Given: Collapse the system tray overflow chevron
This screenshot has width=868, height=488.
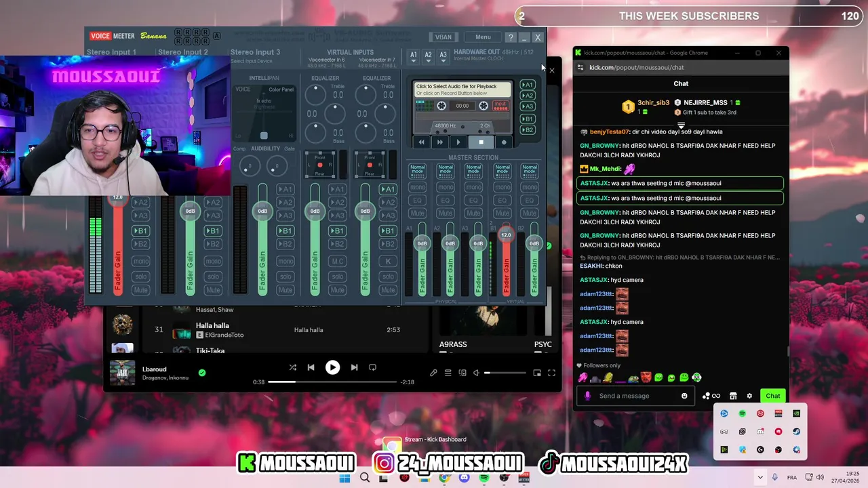Looking at the screenshot, I should coord(760,477).
